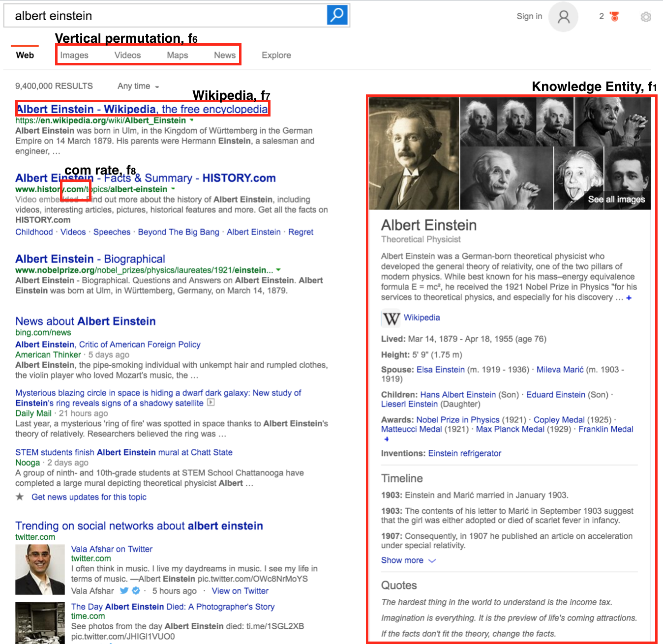The width and height of the screenshot is (663, 644).
Task: Open the 'Max Planck Medal' link
Action: (510, 429)
